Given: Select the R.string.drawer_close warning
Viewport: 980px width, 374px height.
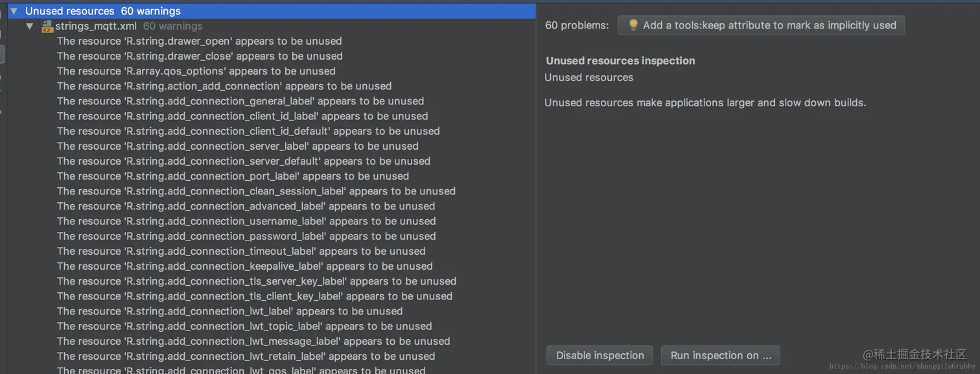Looking at the screenshot, I should click(200, 56).
